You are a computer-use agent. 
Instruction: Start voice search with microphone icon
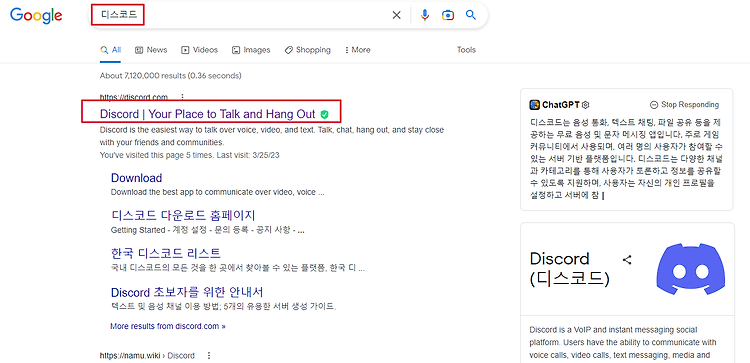[x=425, y=15]
